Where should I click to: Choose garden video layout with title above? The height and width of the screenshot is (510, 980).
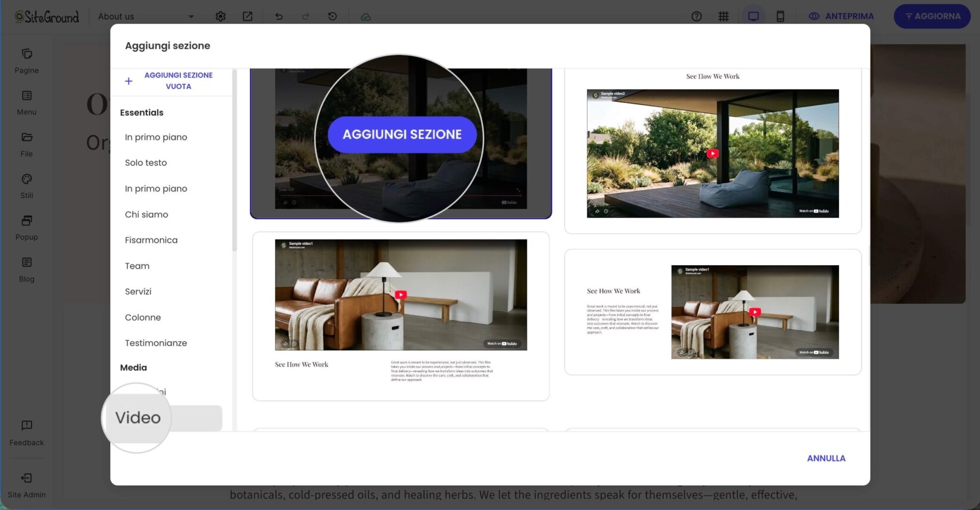713,150
